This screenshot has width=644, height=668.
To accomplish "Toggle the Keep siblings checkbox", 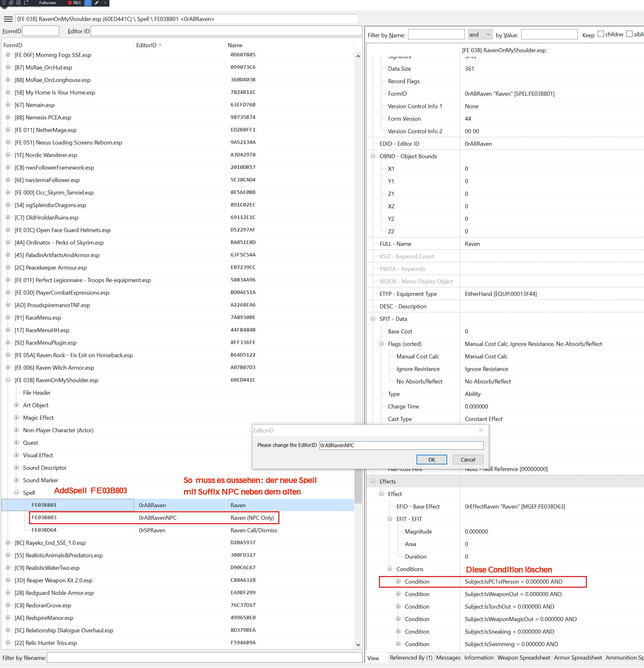I will [629, 34].
